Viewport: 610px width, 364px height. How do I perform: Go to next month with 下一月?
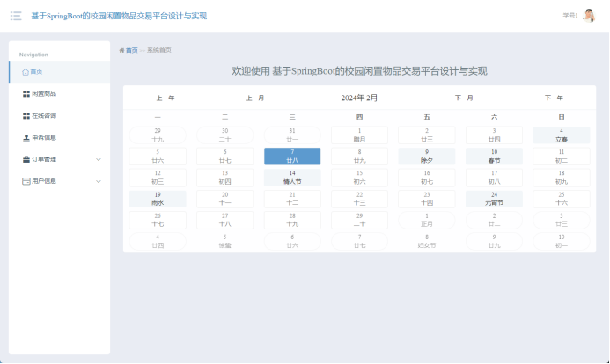coord(464,98)
